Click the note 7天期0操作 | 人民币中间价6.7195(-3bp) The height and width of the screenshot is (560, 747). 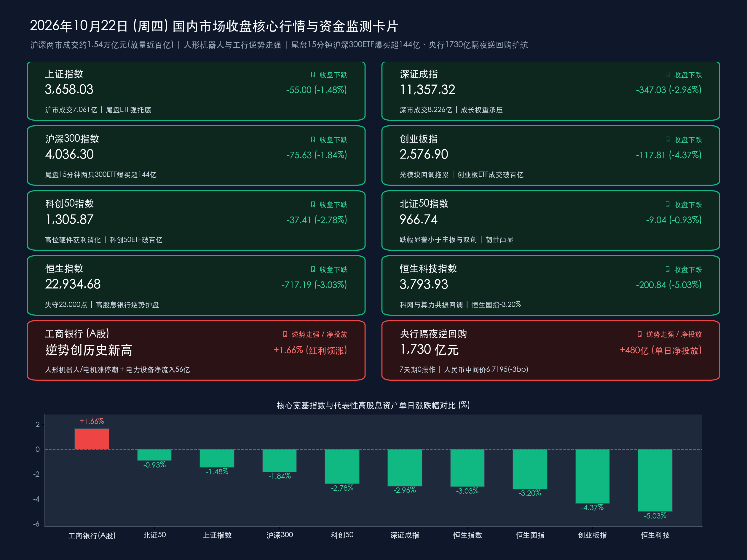[464, 369]
